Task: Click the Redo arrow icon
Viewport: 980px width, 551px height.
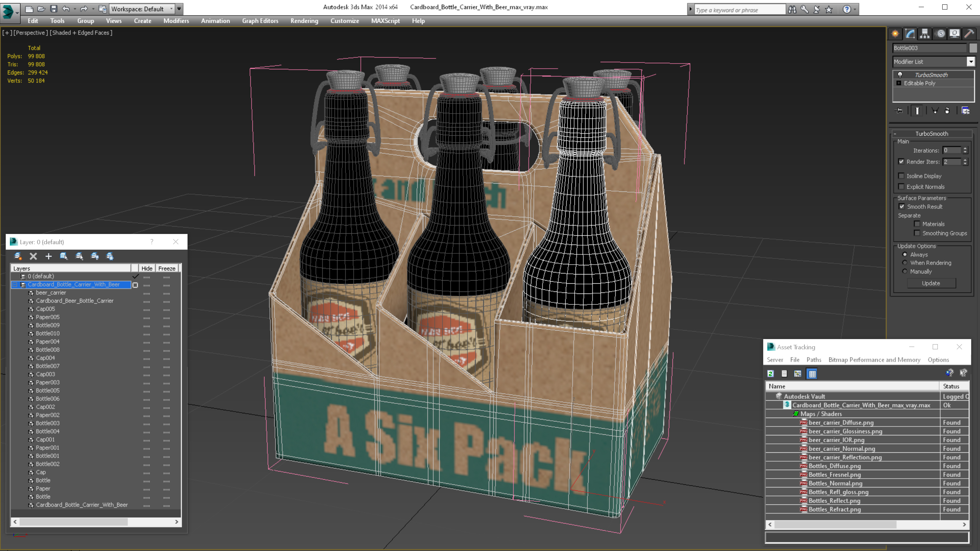Action: click(x=84, y=9)
